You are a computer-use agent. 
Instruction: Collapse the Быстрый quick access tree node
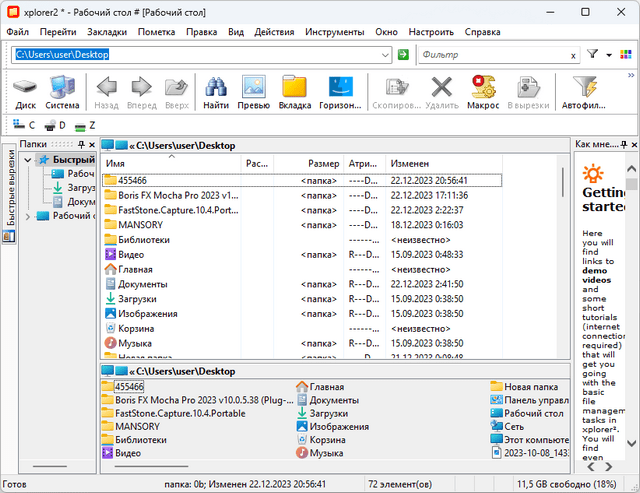click(29, 160)
